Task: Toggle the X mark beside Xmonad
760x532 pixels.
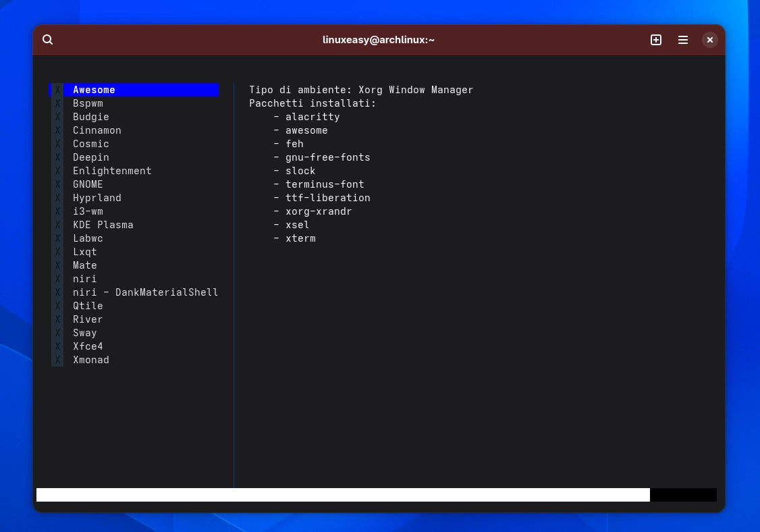Action: (57, 360)
